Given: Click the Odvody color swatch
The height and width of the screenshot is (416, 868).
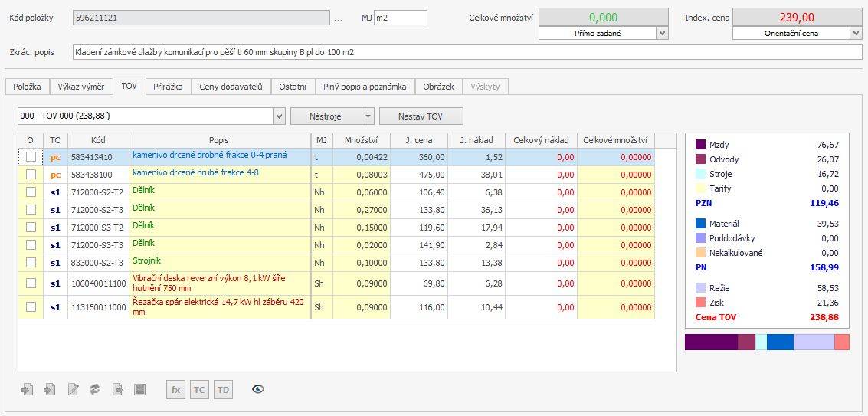Looking at the screenshot, I should pyautogui.click(x=700, y=159).
